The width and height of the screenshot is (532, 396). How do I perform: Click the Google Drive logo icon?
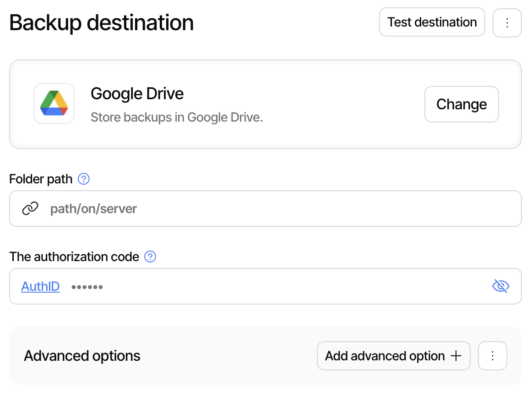[x=54, y=104]
